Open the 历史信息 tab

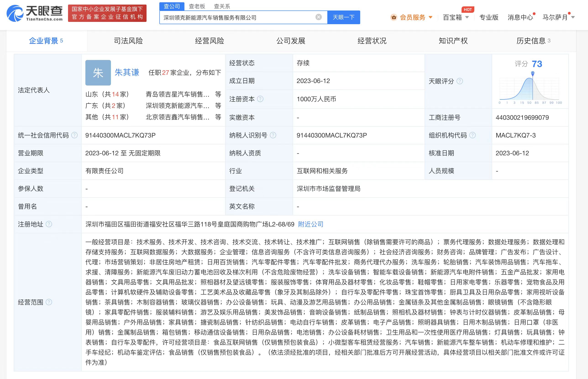pyautogui.click(x=533, y=41)
